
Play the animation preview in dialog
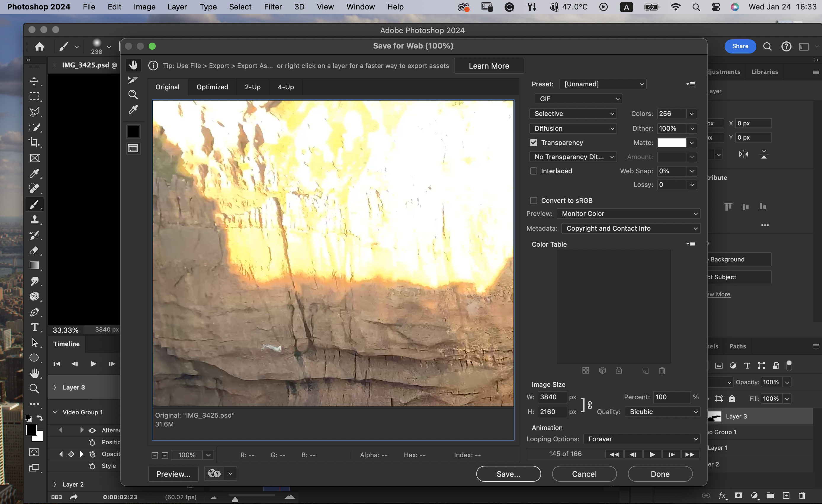(x=652, y=454)
